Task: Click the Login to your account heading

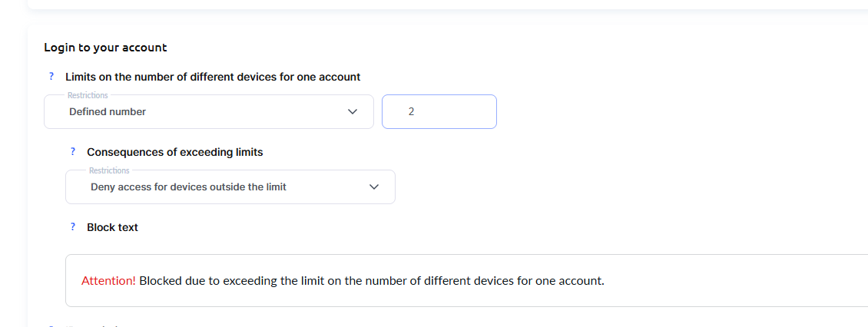Action: pos(105,48)
